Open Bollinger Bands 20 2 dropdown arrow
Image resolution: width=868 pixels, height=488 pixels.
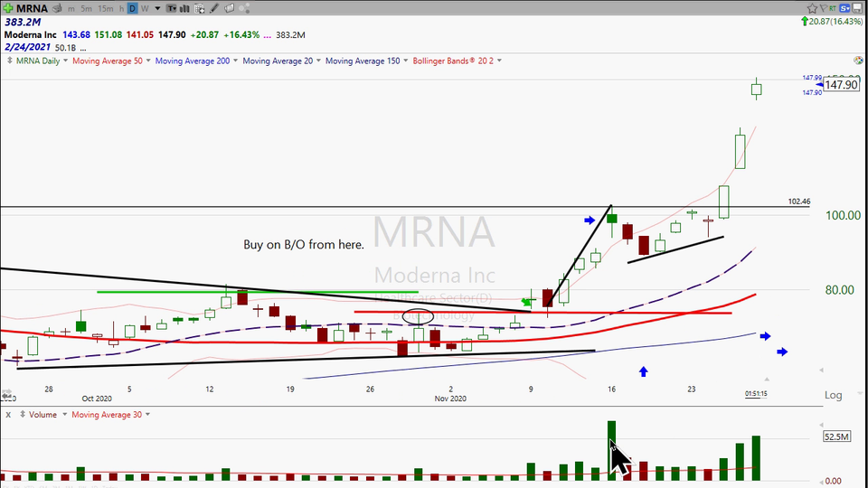[499, 61]
